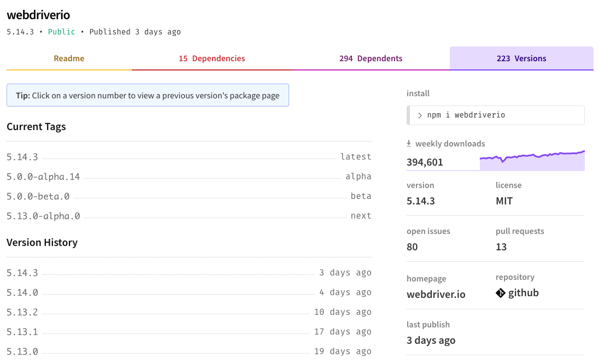Click the Version History heading
The width and height of the screenshot is (599, 364).
[x=42, y=243]
